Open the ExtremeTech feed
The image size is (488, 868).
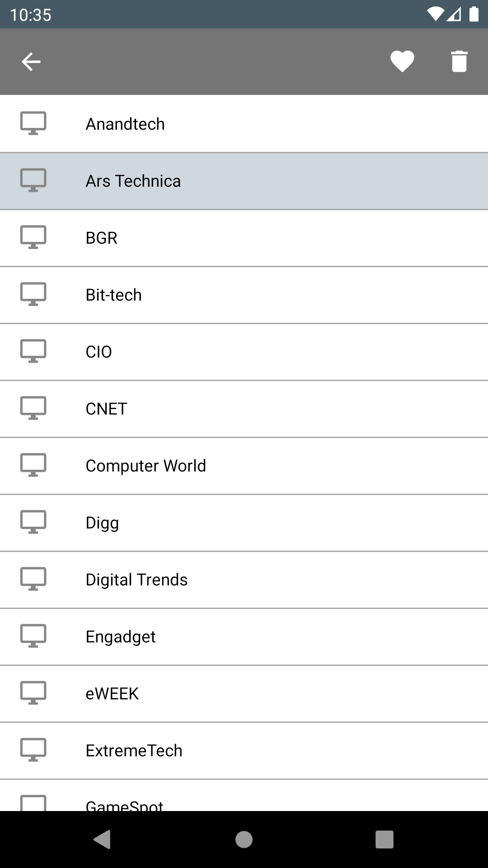pyautogui.click(x=244, y=750)
